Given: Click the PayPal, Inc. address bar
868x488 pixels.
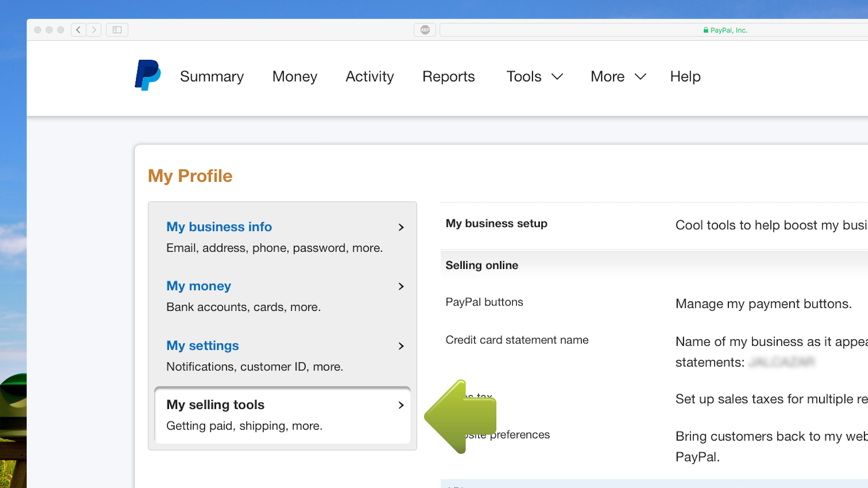Looking at the screenshot, I should [x=654, y=30].
